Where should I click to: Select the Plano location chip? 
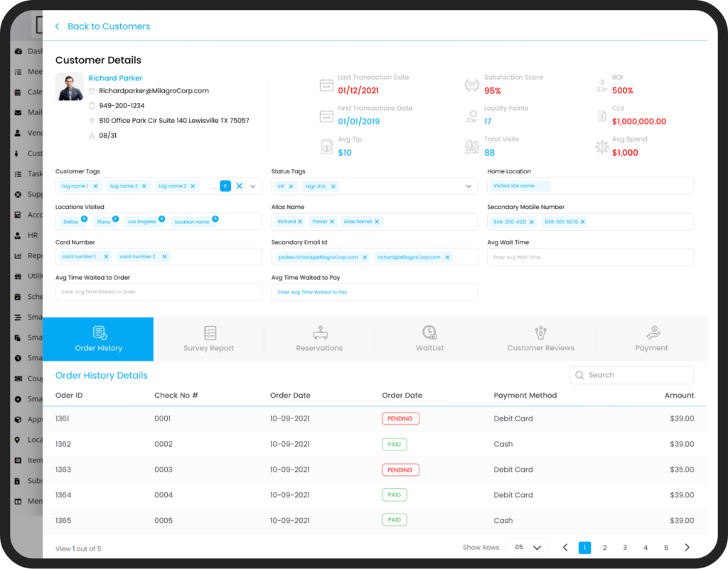point(104,222)
